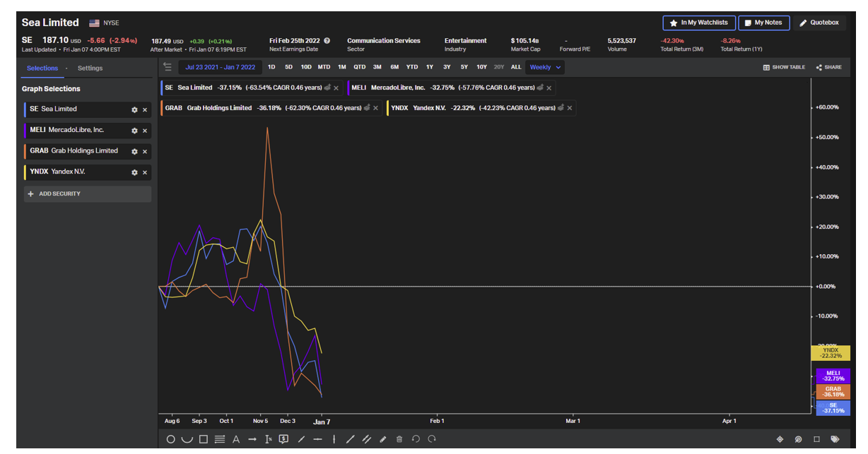Click ADD SECURITY

87,194
